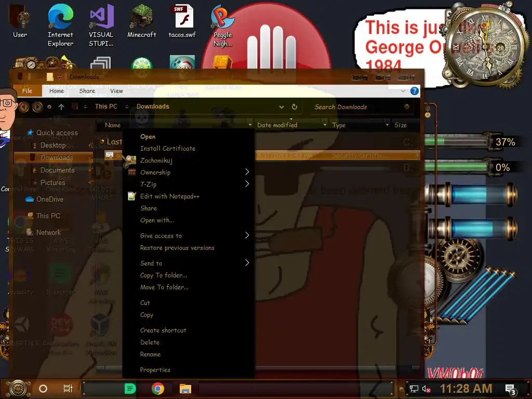
Task: Launch Internet Explorer desktop shortcut
Action: [60, 24]
